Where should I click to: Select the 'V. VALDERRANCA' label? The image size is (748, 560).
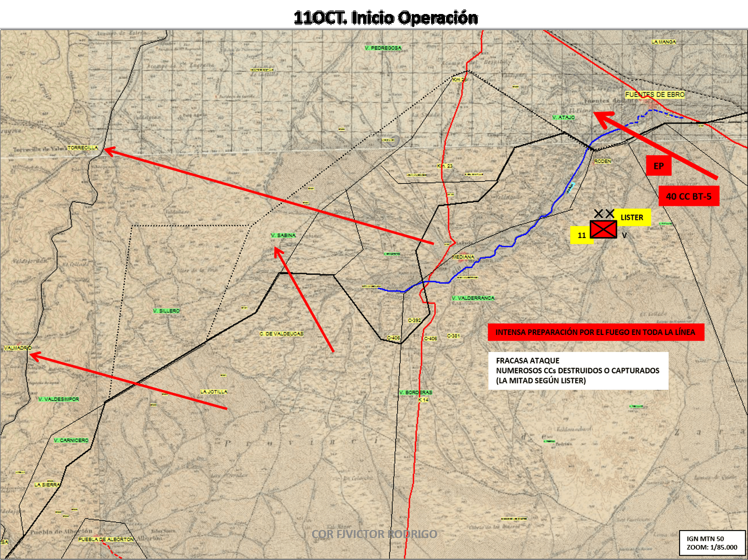pos(473,298)
